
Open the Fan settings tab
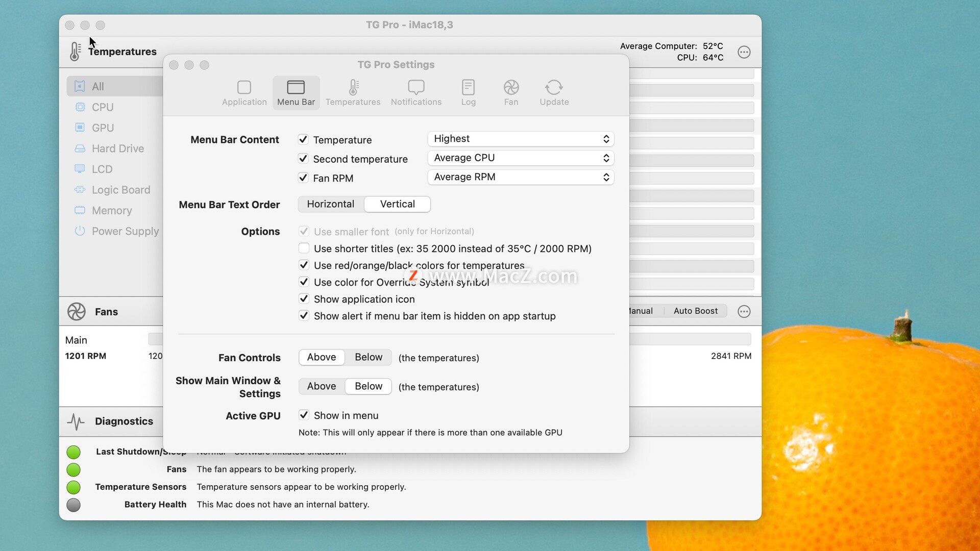pos(511,93)
